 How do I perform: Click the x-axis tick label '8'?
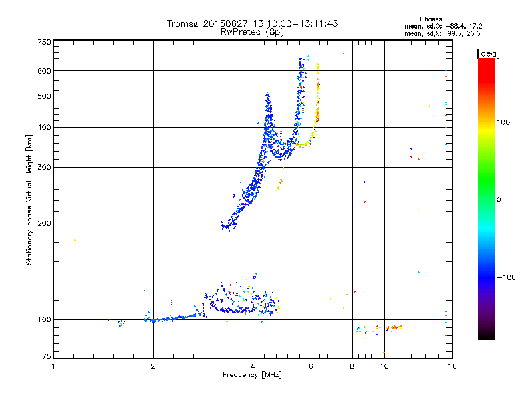pyautogui.click(x=352, y=366)
